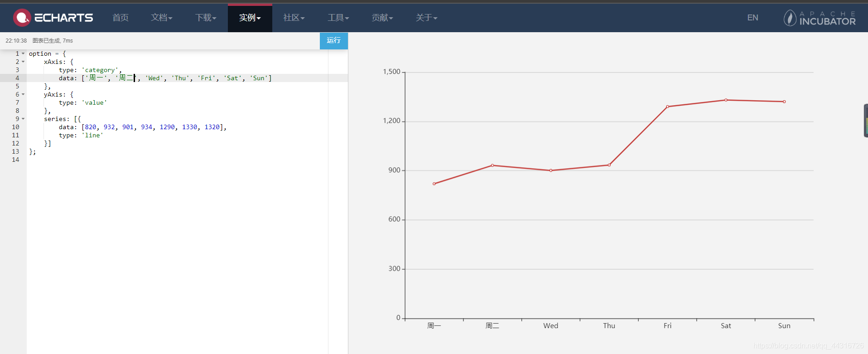Click the ECharts logo icon
Image resolution: width=868 pixels, height=354 pixels.
point(22,18)
